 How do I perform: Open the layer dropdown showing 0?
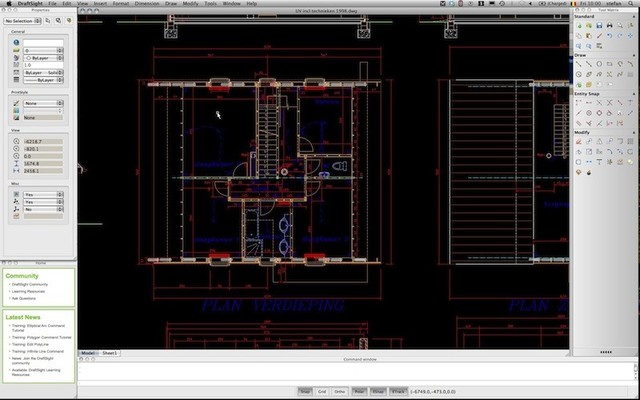43,51
